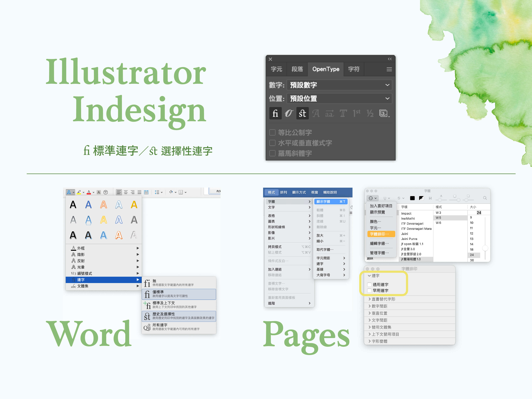Viewport: 532px width, 399px height.
Task: Switch to the 段落 tab
Action: 297,69
